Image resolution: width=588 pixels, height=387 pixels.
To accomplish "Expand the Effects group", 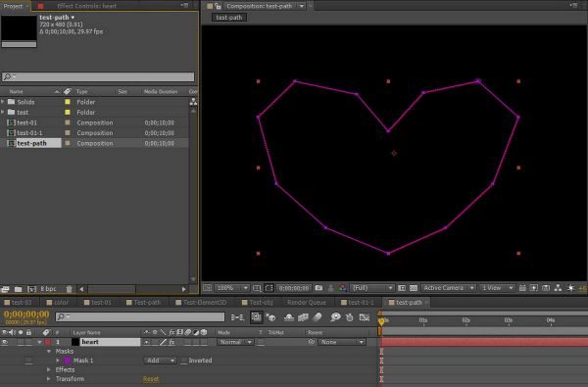I will tap(49, 369).
